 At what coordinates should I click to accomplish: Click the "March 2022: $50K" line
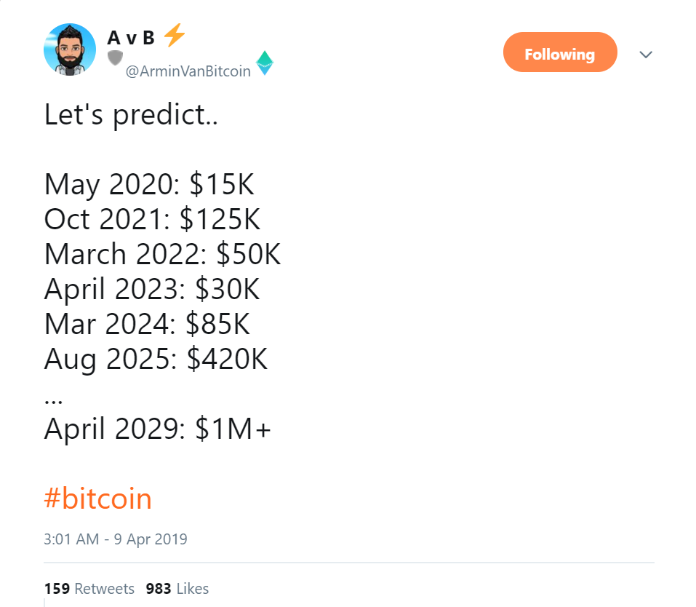[162, 254]
